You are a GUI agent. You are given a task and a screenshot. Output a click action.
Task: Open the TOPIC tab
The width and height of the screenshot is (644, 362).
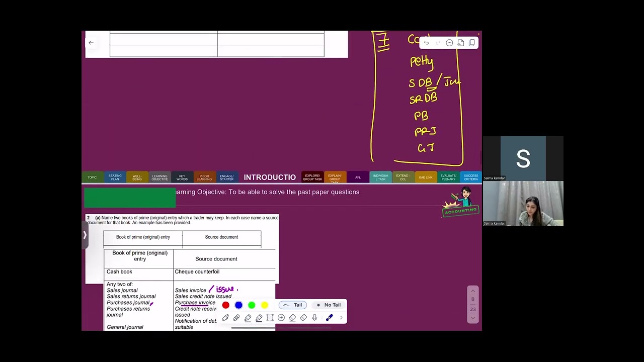pyautogui.click(x=92, y=177)
